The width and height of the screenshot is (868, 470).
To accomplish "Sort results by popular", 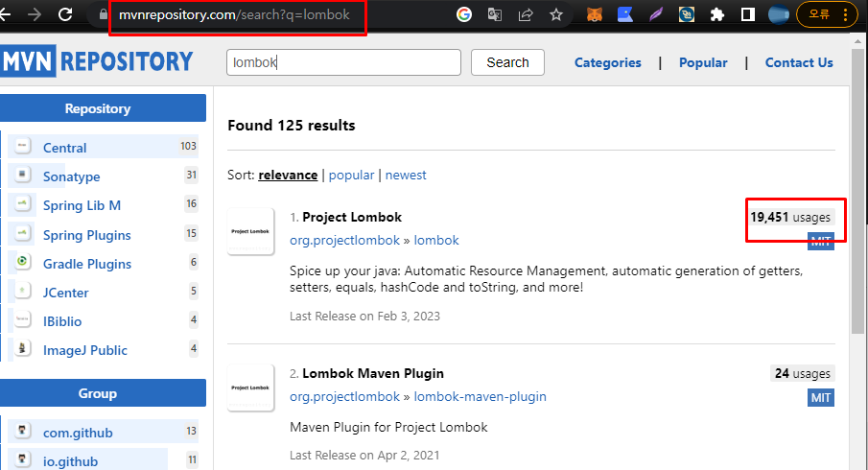I will click(352, 175).
